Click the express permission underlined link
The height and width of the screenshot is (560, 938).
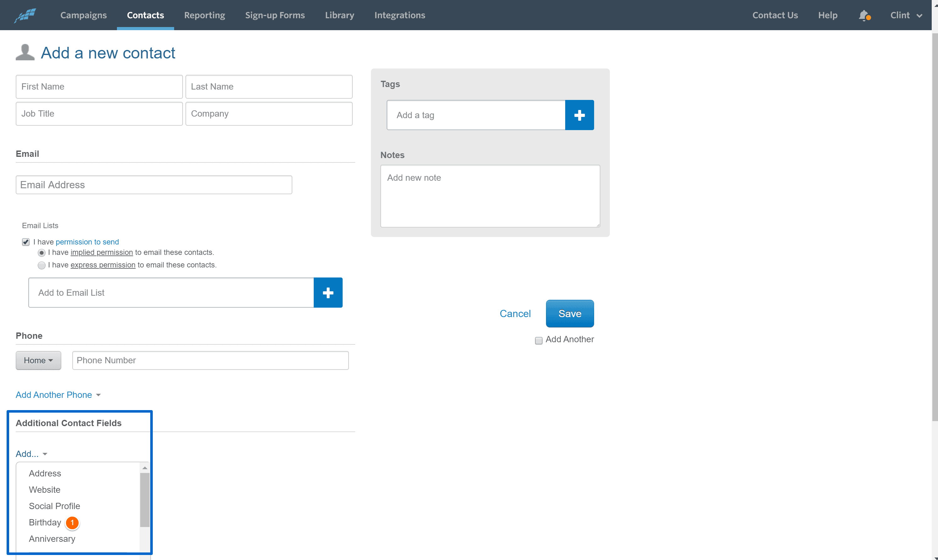(x=103, y=265)
